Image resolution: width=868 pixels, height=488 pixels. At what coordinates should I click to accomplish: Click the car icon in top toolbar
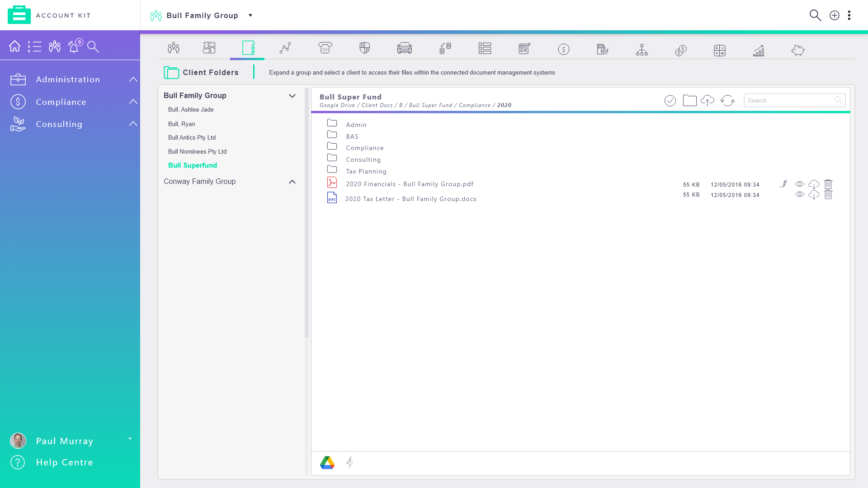tap(404, 48)
